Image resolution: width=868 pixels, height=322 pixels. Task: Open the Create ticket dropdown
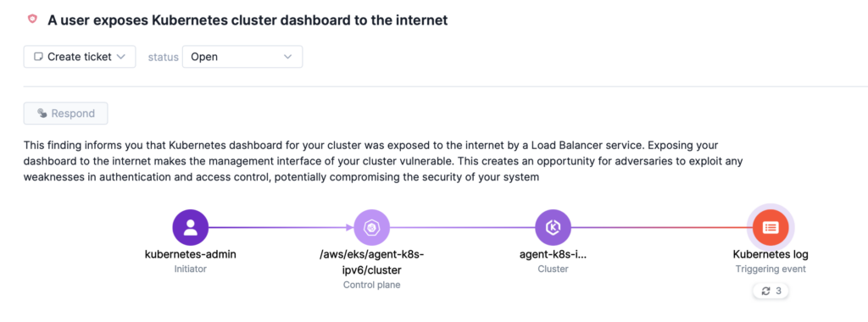(x=80, y=57)
